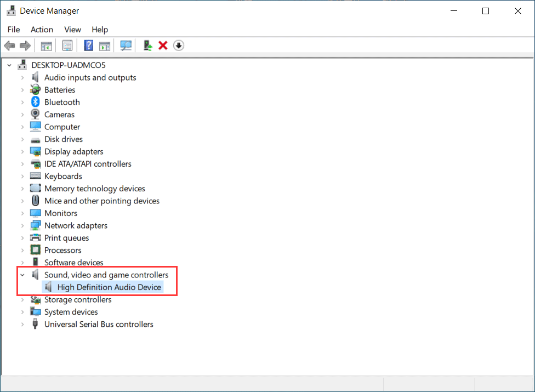Select Audio inputs and outputs label
535x392 pixels.
[90, 77]
